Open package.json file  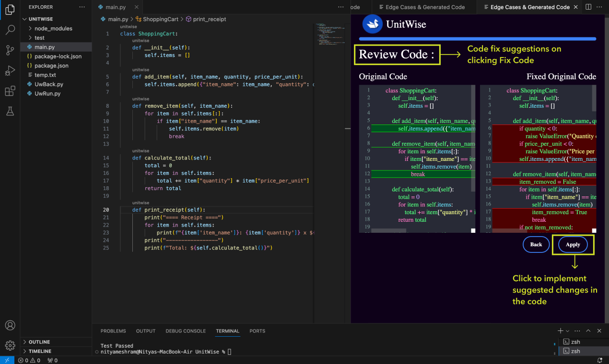pos(56,66)
